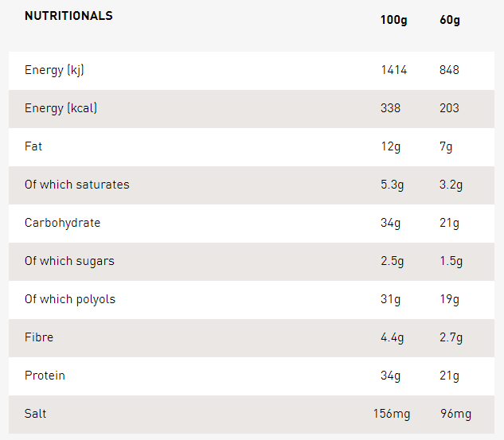Select the 1414 energy value
This screenshot has width=504, height=440.
click(x=393, y=70)
